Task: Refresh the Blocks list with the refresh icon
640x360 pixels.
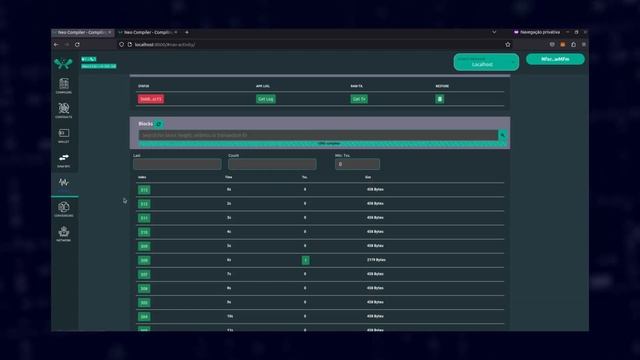Action: click(x=159, y=124)
